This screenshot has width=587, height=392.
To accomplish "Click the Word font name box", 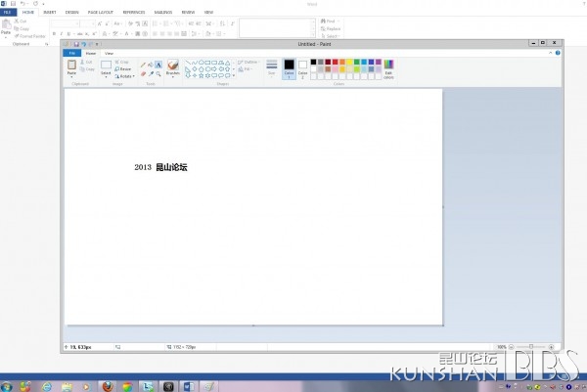I will [66, 23].
